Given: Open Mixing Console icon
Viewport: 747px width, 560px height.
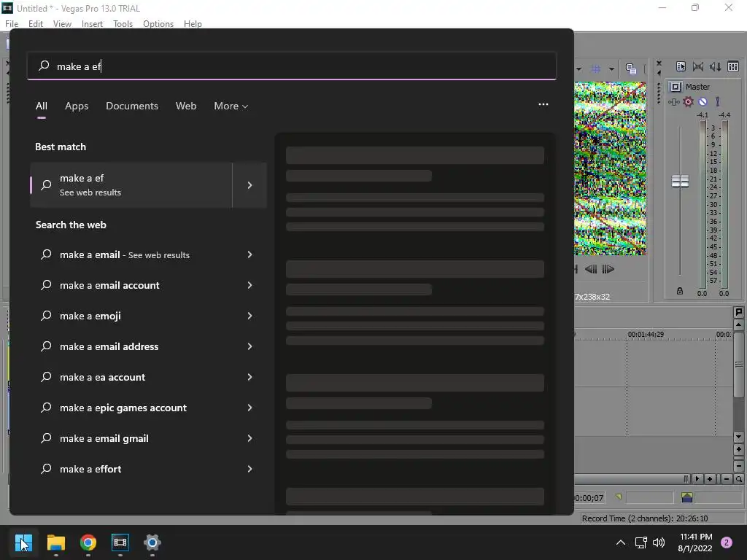Looking at the screenshot, I should [x=733, y=66].
